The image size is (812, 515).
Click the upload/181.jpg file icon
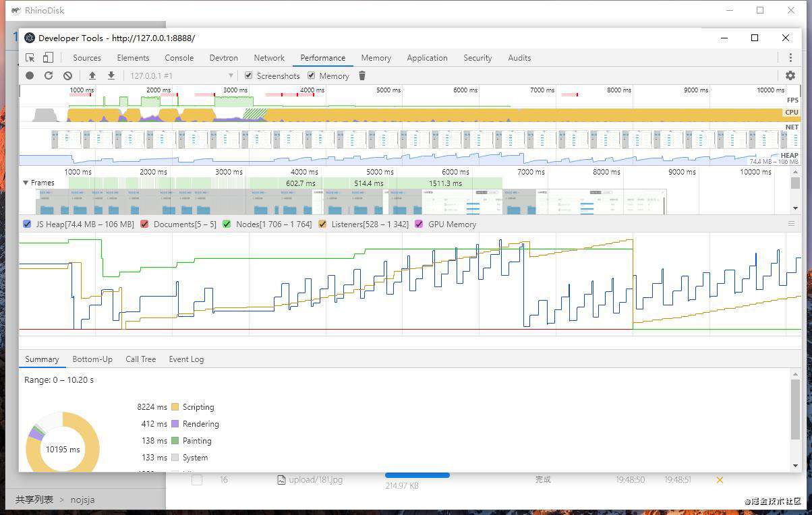click(x=281, y=480)
